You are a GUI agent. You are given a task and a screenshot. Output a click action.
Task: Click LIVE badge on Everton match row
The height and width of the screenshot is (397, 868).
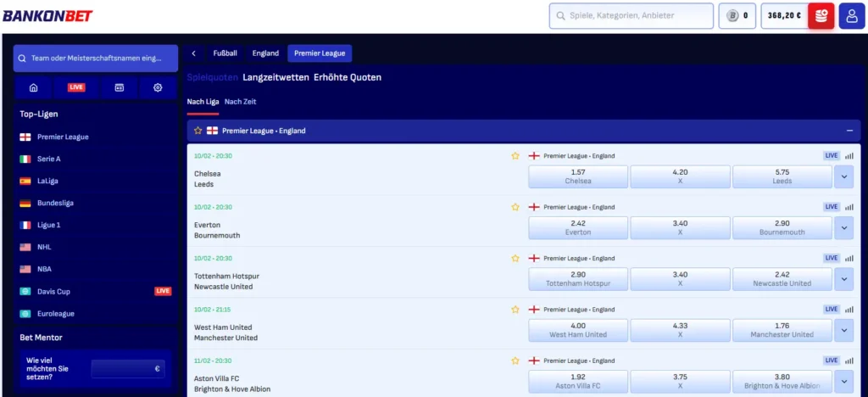coord(832,206)
